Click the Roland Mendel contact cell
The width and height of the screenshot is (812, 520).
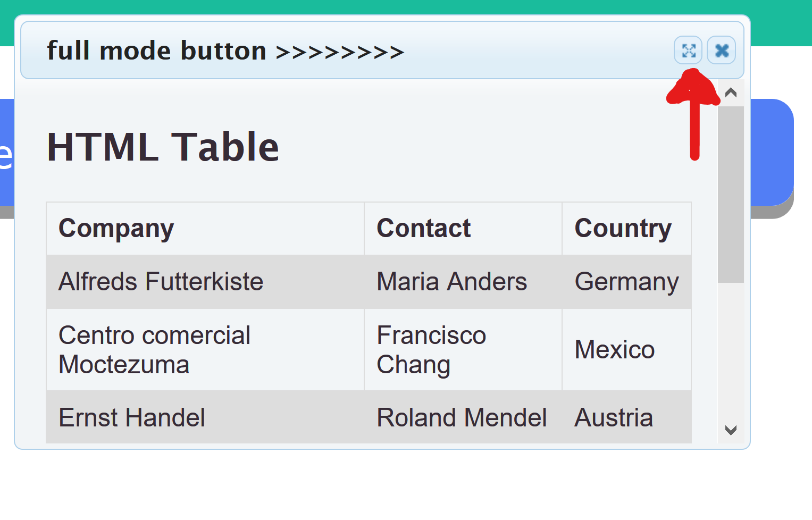(462, 417)
